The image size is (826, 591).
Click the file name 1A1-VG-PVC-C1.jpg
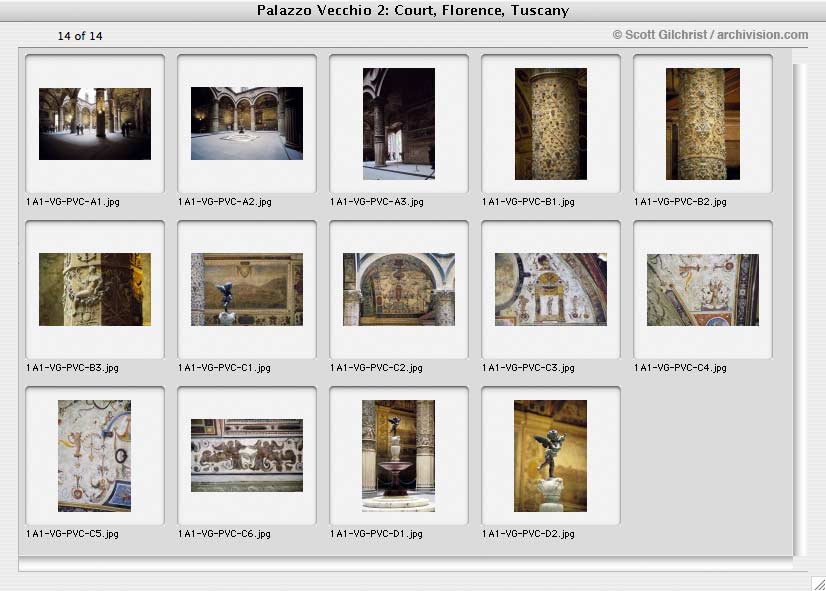(x=224, y=368)
